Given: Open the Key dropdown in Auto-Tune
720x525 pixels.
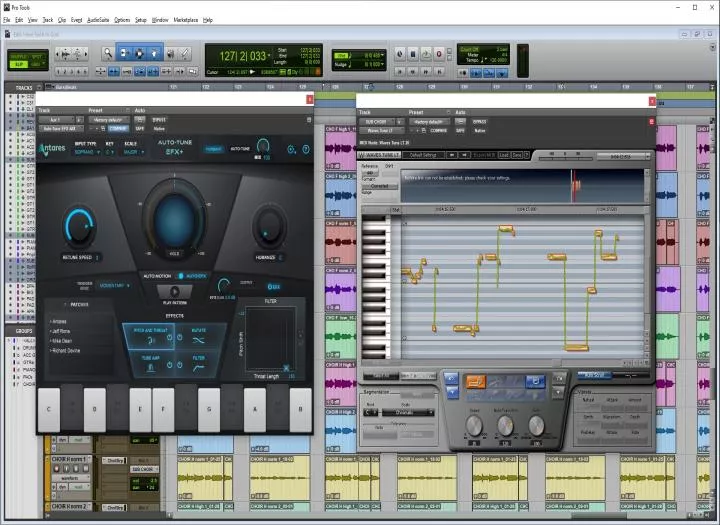Looking at the screenshot, I should (109, 152).
